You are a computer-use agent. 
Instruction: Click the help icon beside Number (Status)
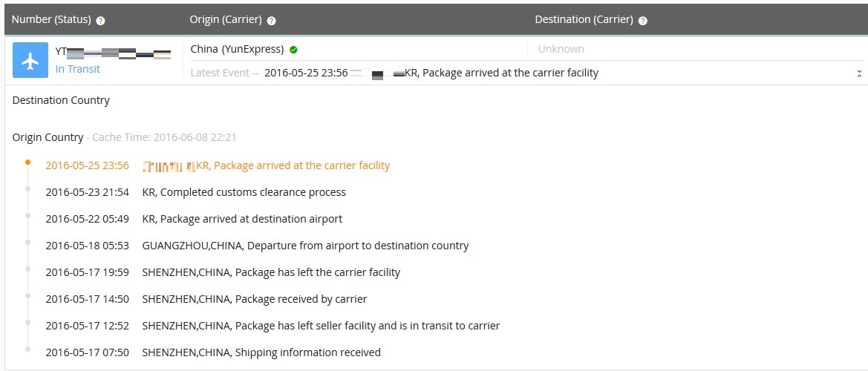point(101,21)
